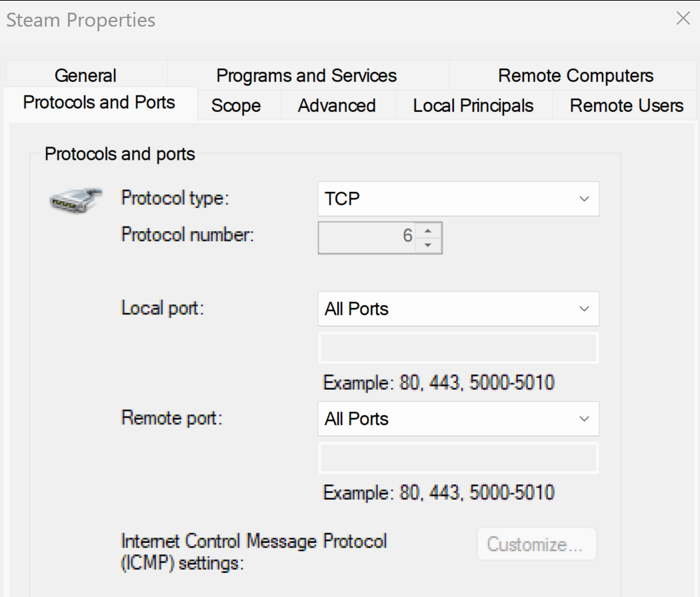
Task: Click the remote port text field
Action: pyautogui.click(x=459, y=458)
